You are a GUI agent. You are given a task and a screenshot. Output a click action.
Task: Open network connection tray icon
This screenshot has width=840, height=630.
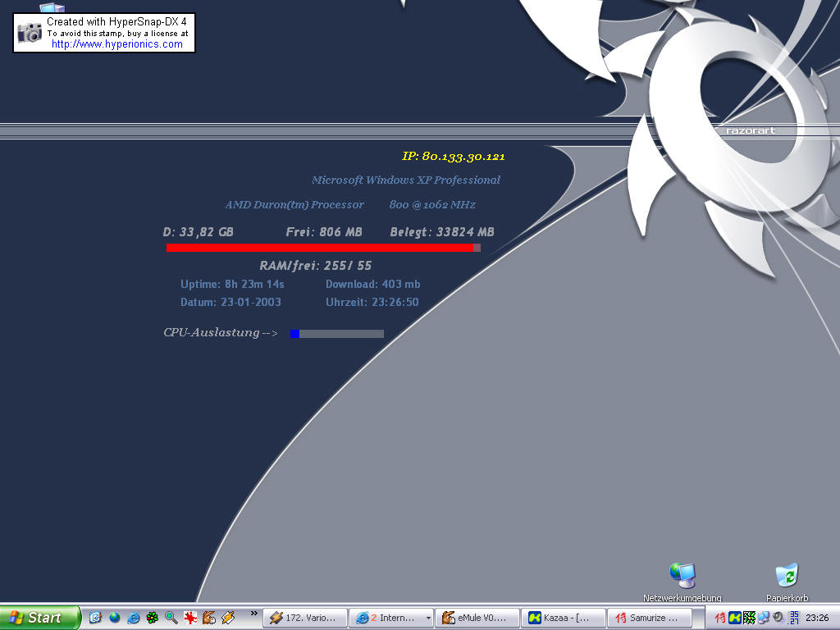(x=764, y=619)
